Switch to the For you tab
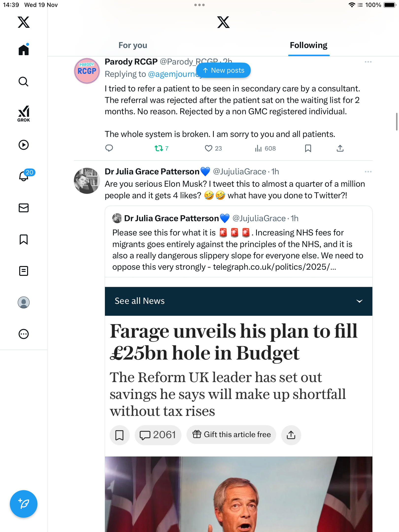399x532 pixels. (x=133, y=45)
